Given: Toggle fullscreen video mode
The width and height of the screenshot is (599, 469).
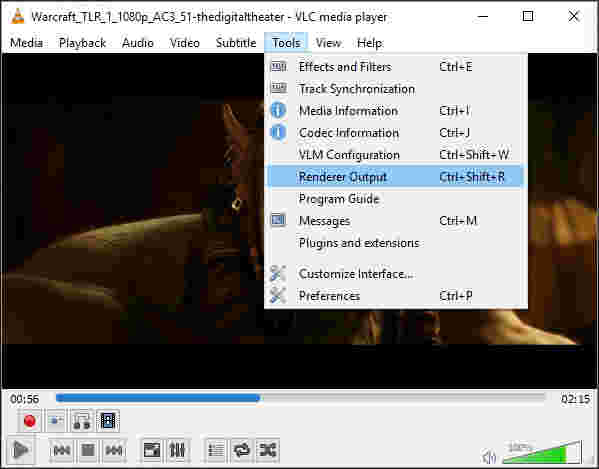Looking at the screenshot, I should click(x=151, y=451).
